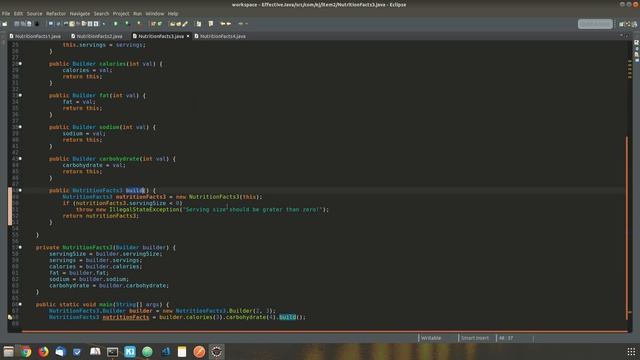Open the Project menu
The width and height of the screenshot is (640, 360).
point(121,13)
